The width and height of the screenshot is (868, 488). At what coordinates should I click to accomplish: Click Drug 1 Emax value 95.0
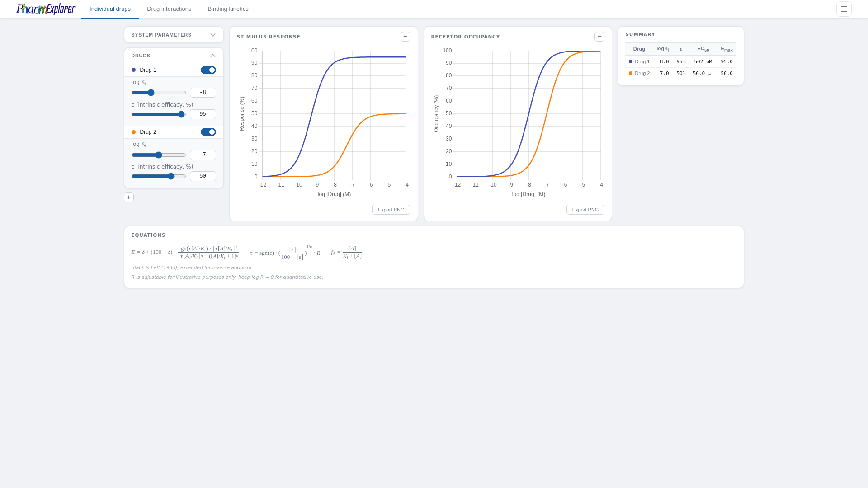pyautogui.click(x=726, y=61)
